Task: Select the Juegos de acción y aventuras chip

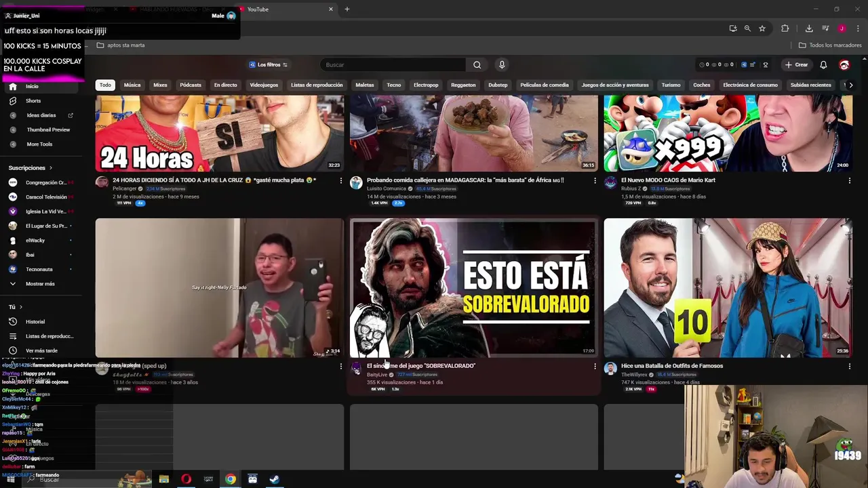Action: [x=615, y=85]
